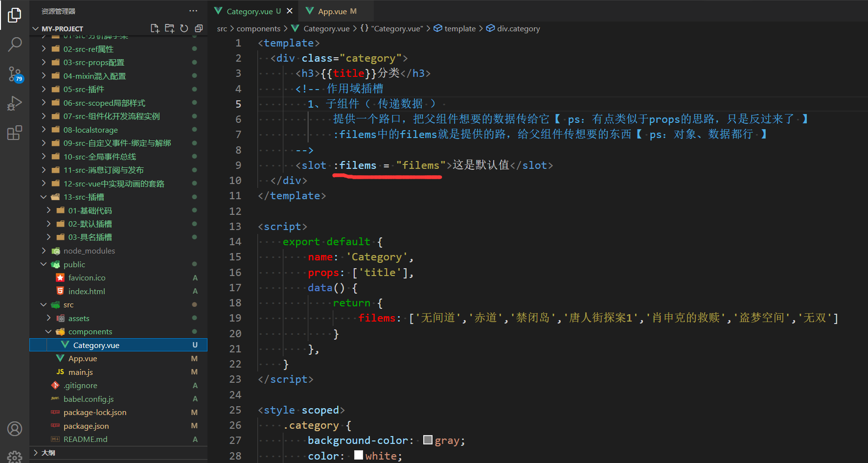This screenshot has height=463, width=868.
Task: Click the New Folder icon in MY-PROJECT
Action: [x=170, y=28]
